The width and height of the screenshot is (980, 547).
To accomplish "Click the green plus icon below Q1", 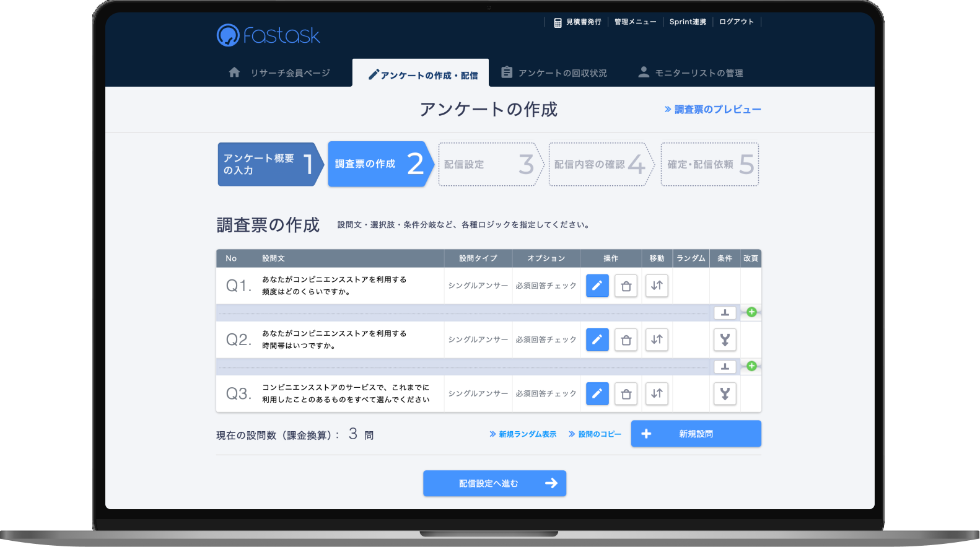I will (x=751, y=312).
